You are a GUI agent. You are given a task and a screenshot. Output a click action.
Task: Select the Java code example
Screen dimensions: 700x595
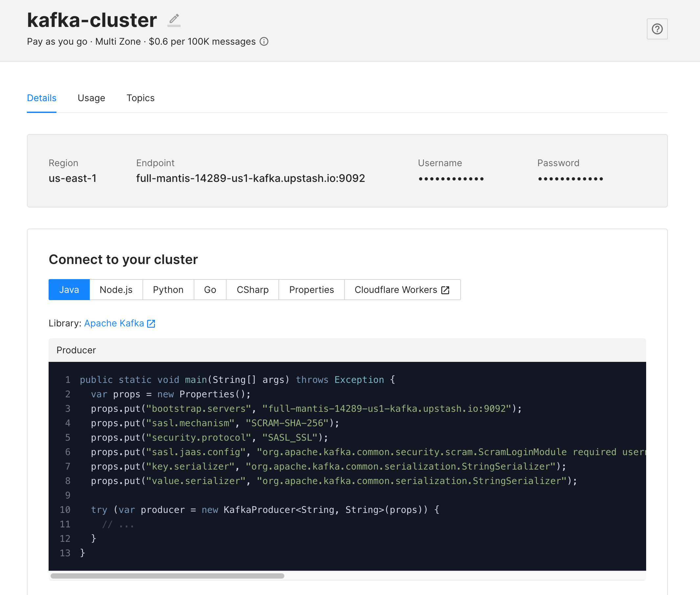tap(69, 290)
